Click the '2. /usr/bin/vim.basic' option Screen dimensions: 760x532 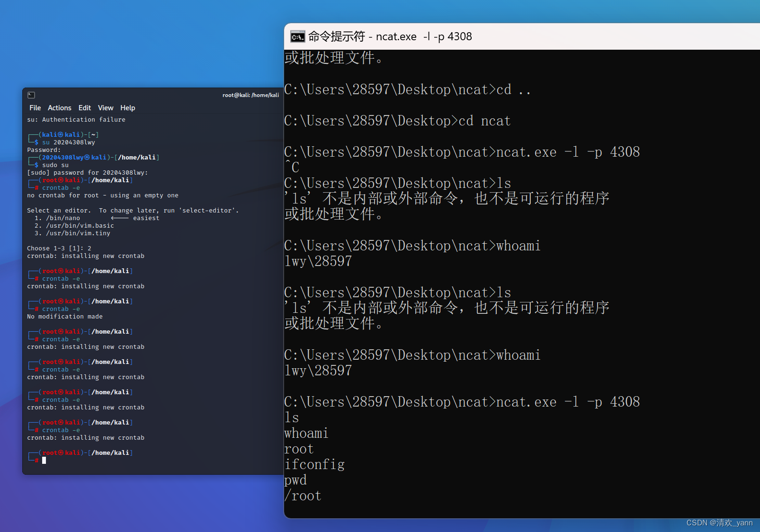[74, 226]
